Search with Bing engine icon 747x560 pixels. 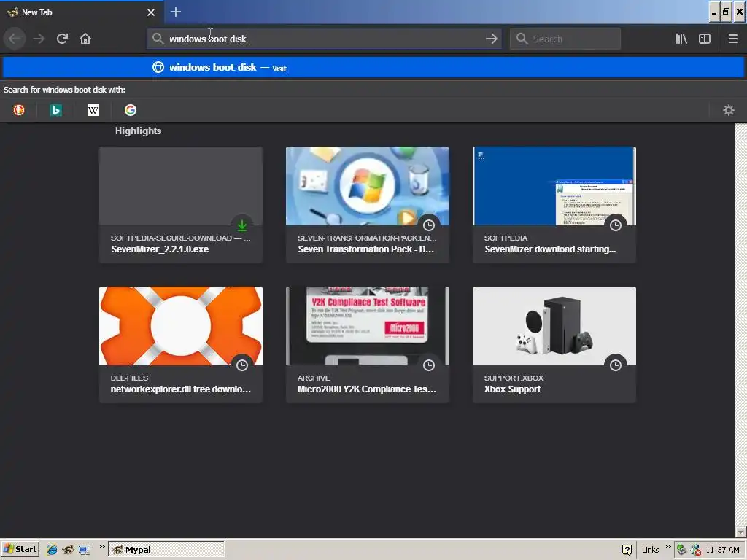pyautogui.click(x=55, y=110)
